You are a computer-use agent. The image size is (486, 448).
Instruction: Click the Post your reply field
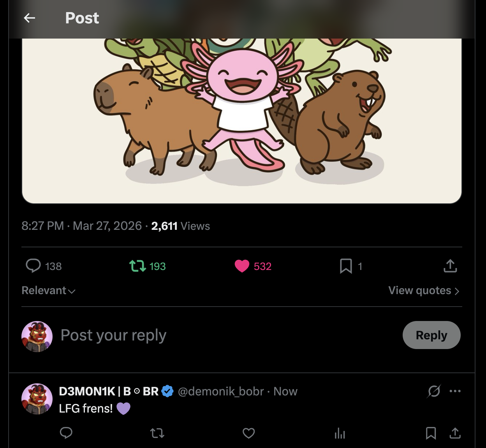(x=113, y=335)
